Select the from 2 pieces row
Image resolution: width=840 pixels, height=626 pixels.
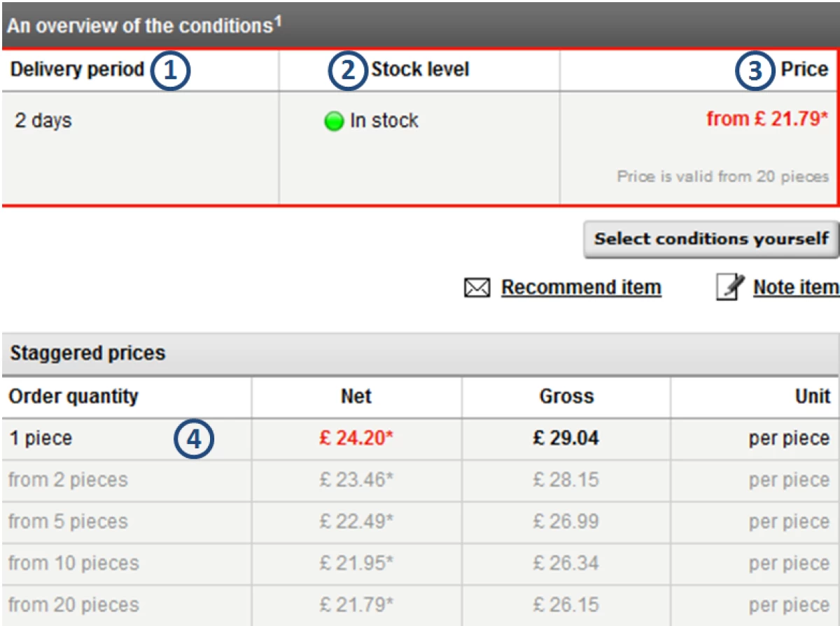[68, 481]
